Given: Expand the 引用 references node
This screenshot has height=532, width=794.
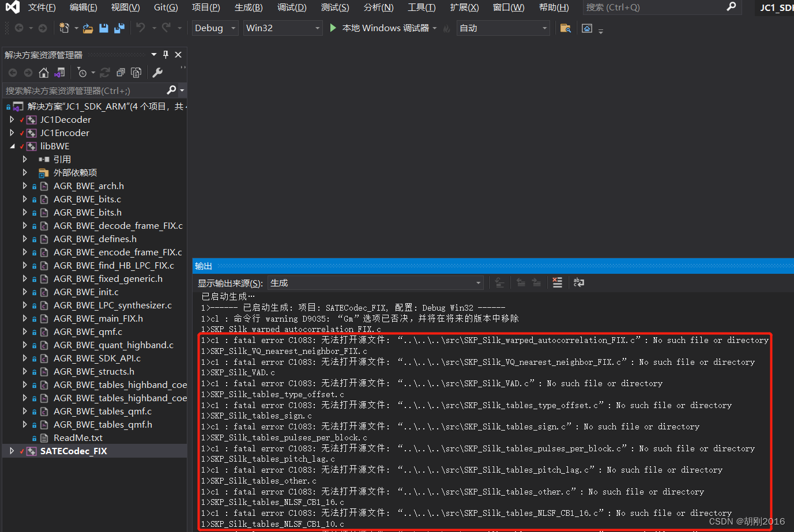Looking at the screenshot, I should coord(25,159).
